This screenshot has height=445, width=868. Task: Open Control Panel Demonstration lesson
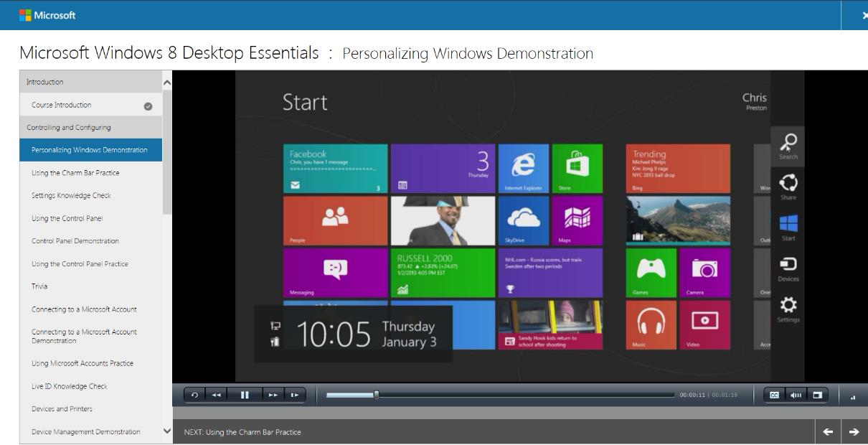(91, 240)
